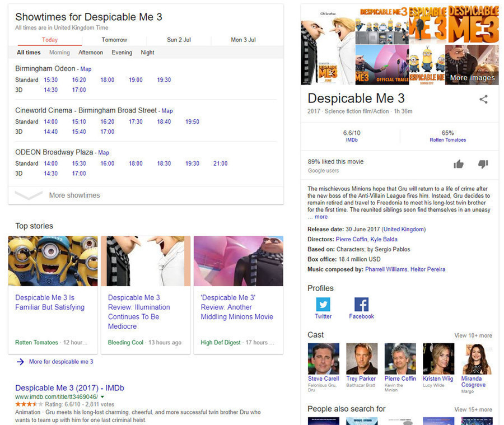504x425 pixels.
Task: Select 15:40 3D showing at Cineworld
Action: coord(79,132)
